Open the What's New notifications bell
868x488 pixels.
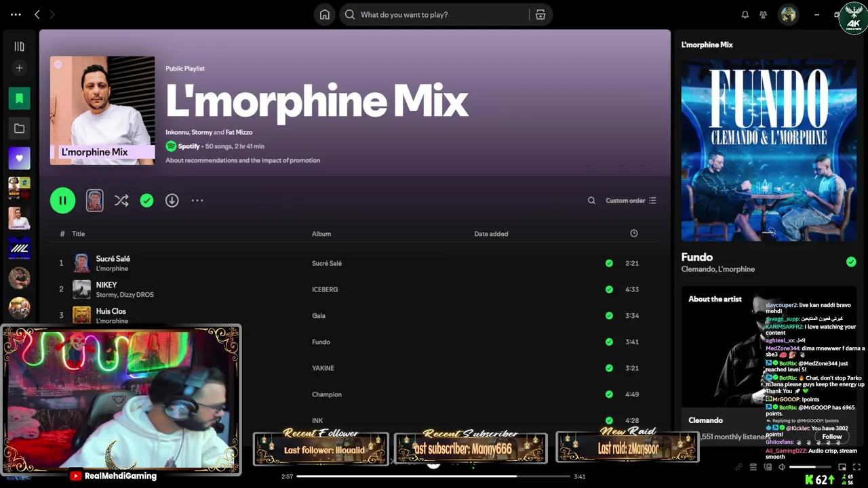745,14
